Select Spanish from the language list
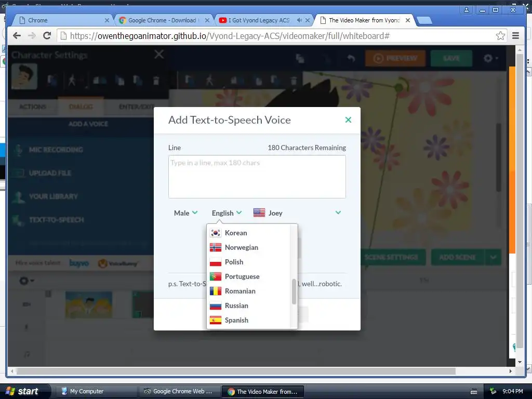Image resolution: width=532 pixels, height=399 pixels. [x=248, y=320]
